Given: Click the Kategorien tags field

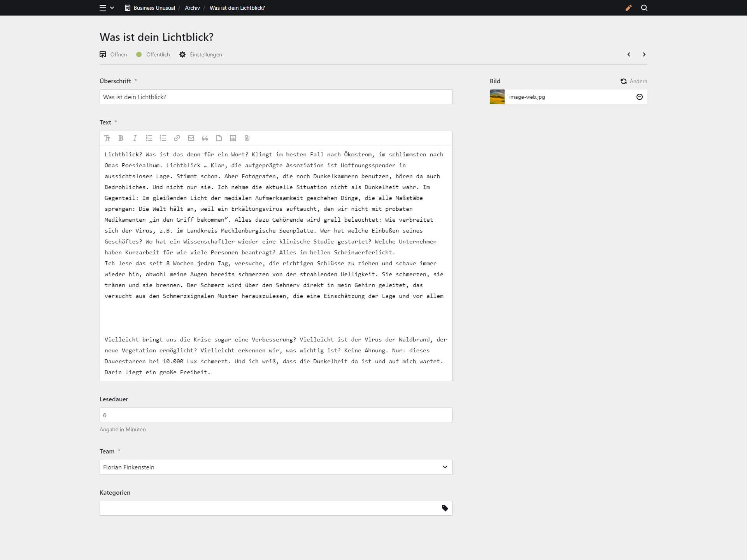Looking at the screenshot, I should (x=276, y=508).
